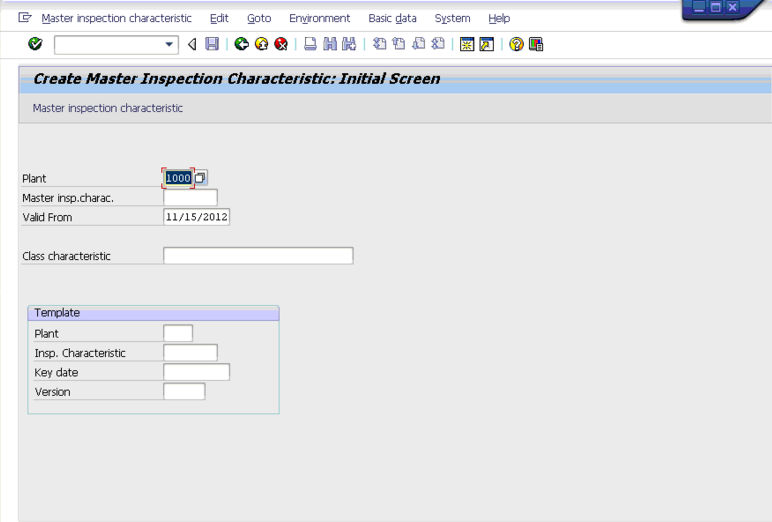This screenshot has width=772, height=522.
Task: Minimize the SAP window
Action: pos(699,7)
